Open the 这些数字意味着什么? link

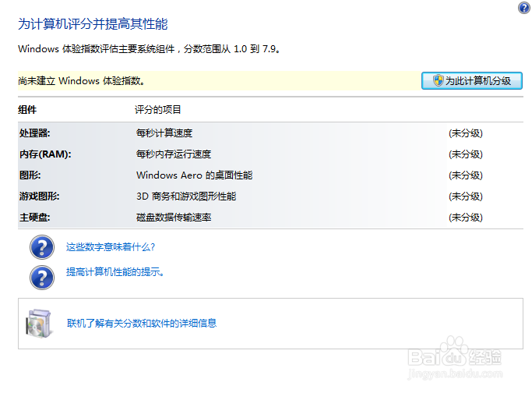pyautogui.click(x=111, y=247)
